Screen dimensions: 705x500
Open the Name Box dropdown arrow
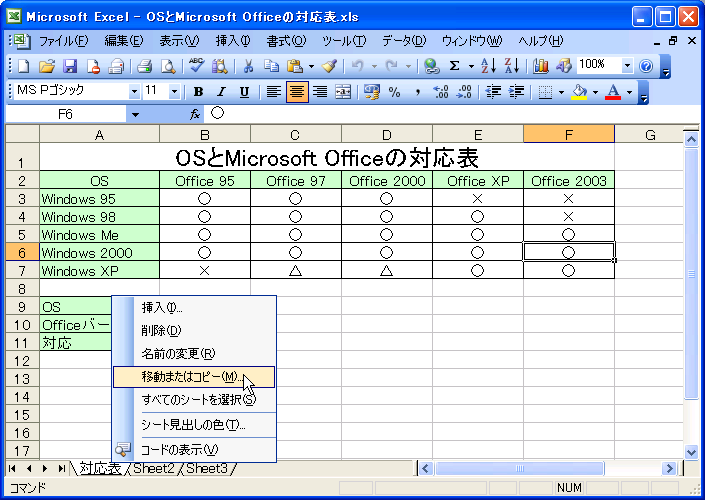(x=135, y=115)
